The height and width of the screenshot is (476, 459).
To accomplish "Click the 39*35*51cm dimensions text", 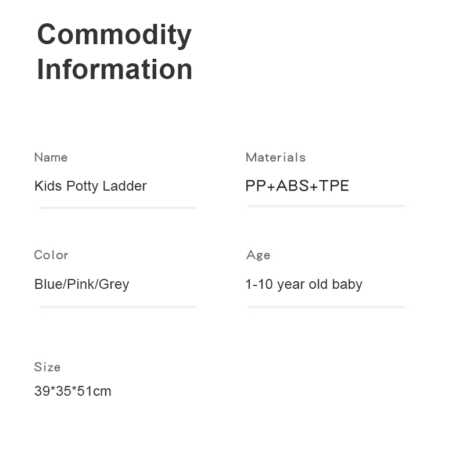I will (x=73, y=391).
